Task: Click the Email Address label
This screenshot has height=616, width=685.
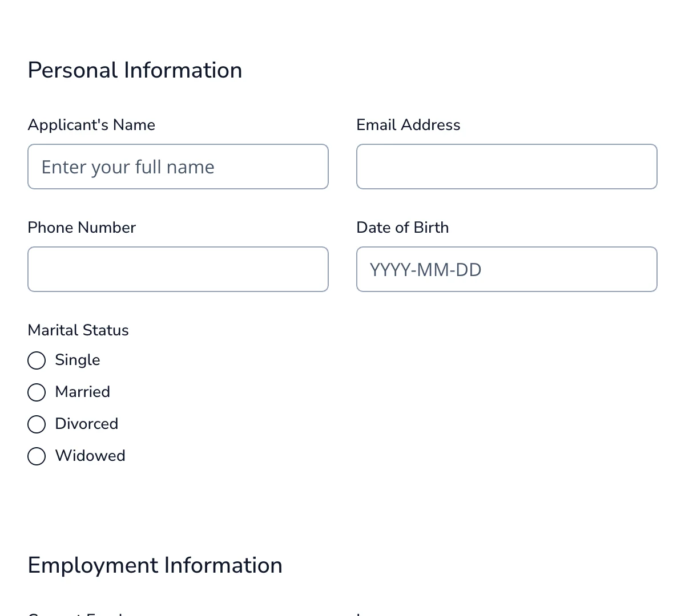Action: point(408,125)
